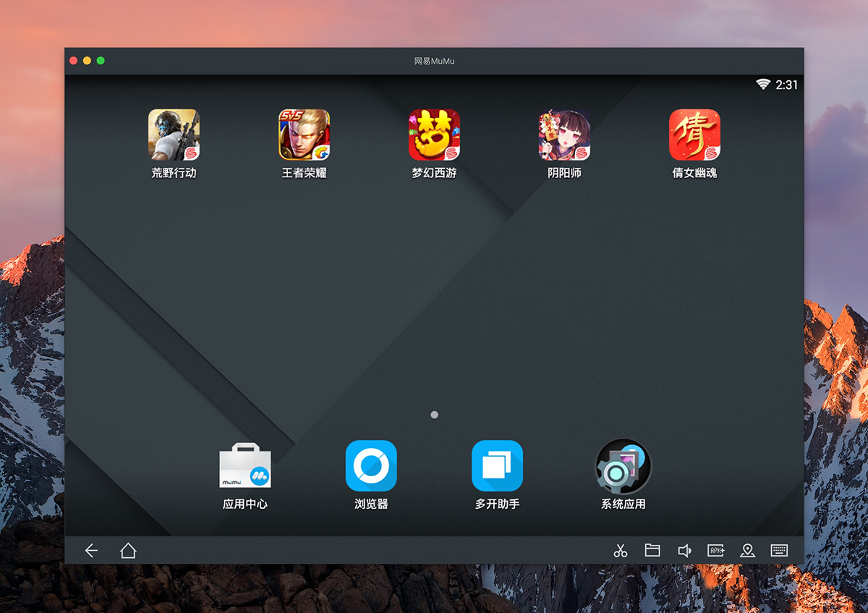This screenshot has width=868, height=613.
Task: Open the 系统应用 system apps folder
Action: click(x=623, y=465)
